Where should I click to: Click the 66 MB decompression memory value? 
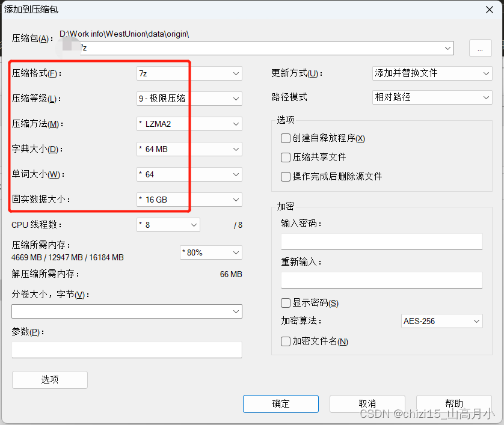click(x=231, y=274)
